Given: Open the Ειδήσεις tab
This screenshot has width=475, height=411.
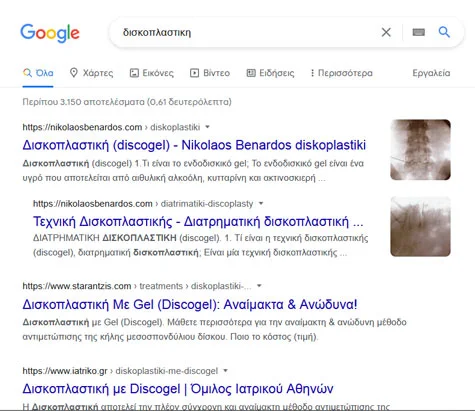Looking at the screenshot, I should click(x=270, y=73).
